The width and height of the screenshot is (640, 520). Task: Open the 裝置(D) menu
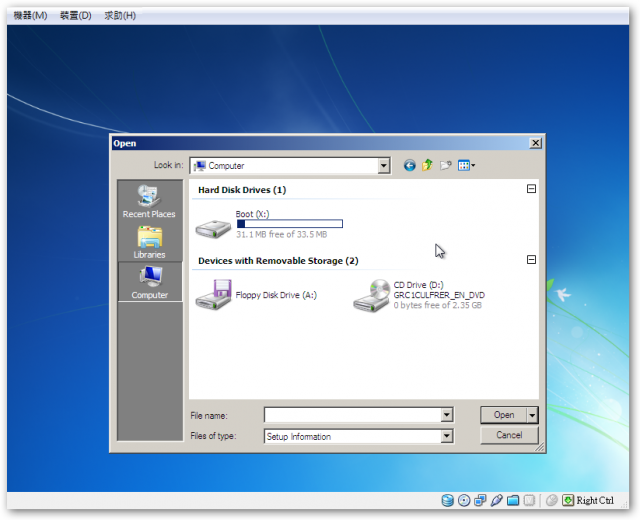click(76, 16)
